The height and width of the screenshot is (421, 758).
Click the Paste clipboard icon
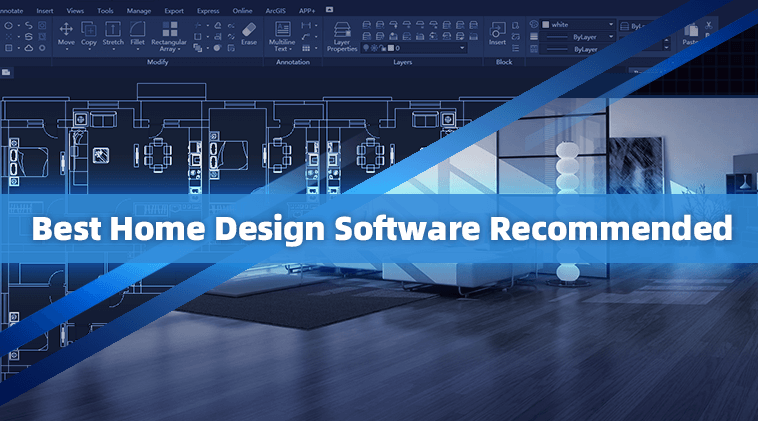coord(691,30)
